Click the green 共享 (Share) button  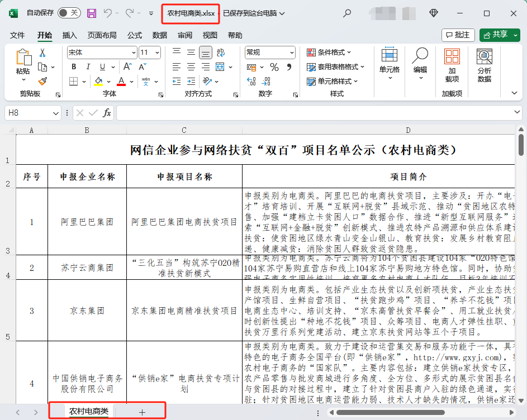click(x=499, y=35)
